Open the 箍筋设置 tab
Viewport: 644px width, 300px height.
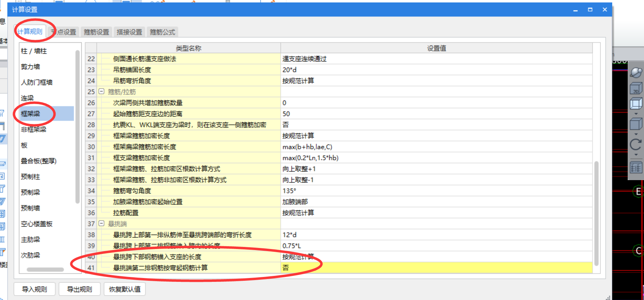point(96,32)
